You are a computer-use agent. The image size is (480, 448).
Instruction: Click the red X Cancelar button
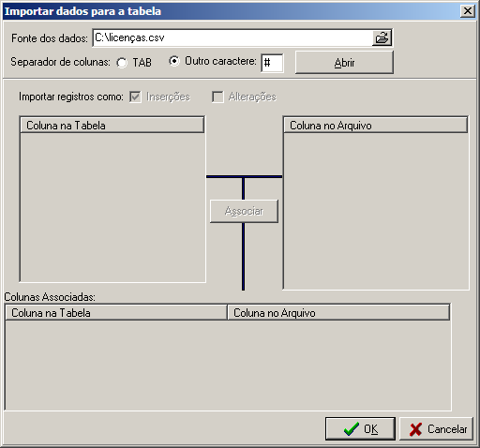click(437, 428)
